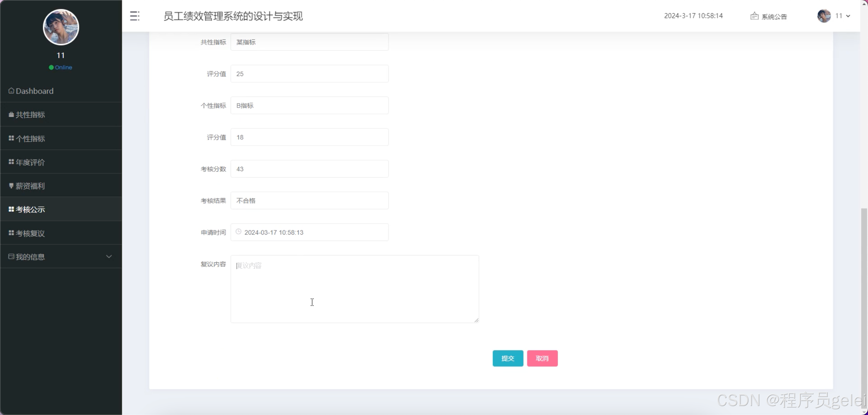
Task: Click the 薪资福利 salary icon
Action: (x=11, y=185)
